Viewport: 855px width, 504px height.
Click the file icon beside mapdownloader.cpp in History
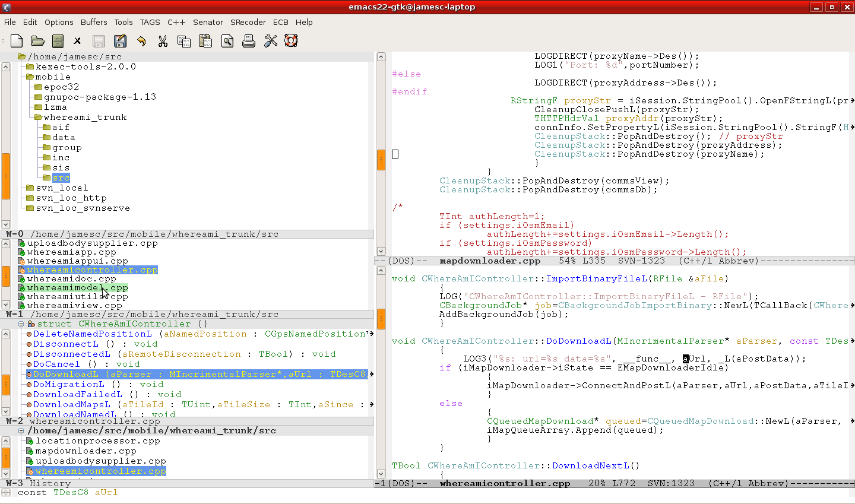(x=30, y=451)
